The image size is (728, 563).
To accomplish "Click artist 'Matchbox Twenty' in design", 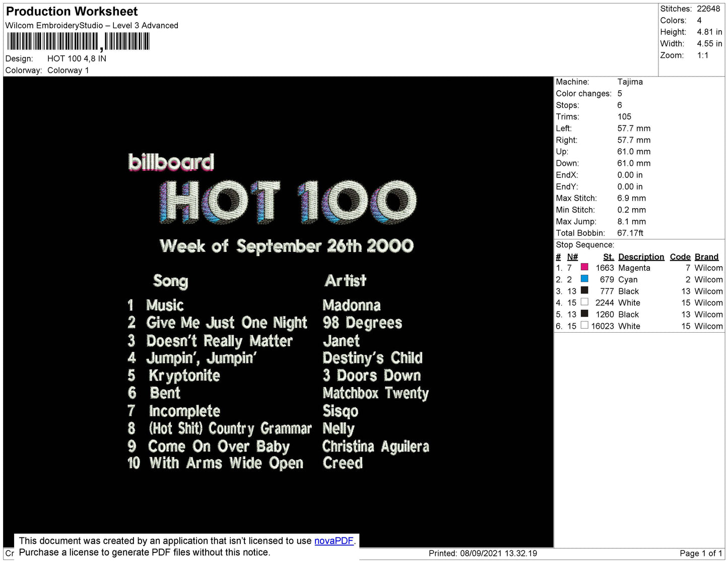I will pyautogui.click(x=376, y=394).
